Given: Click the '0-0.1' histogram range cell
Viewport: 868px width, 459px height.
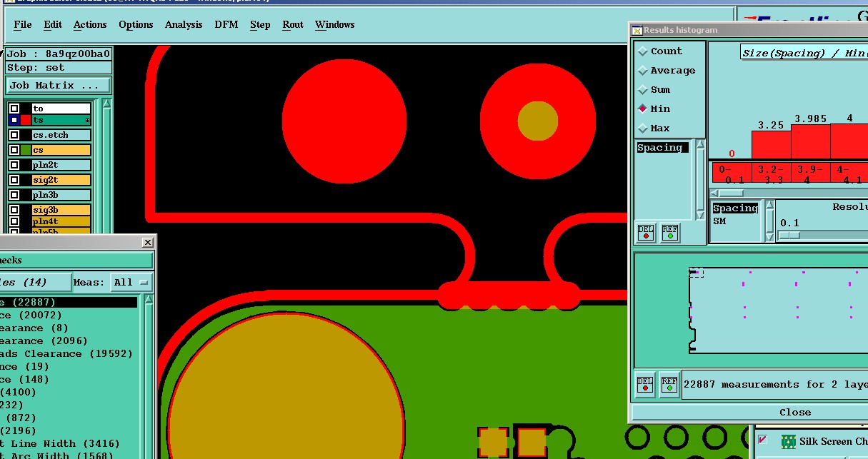Looking at the screenshot, I should pos(731,174).
